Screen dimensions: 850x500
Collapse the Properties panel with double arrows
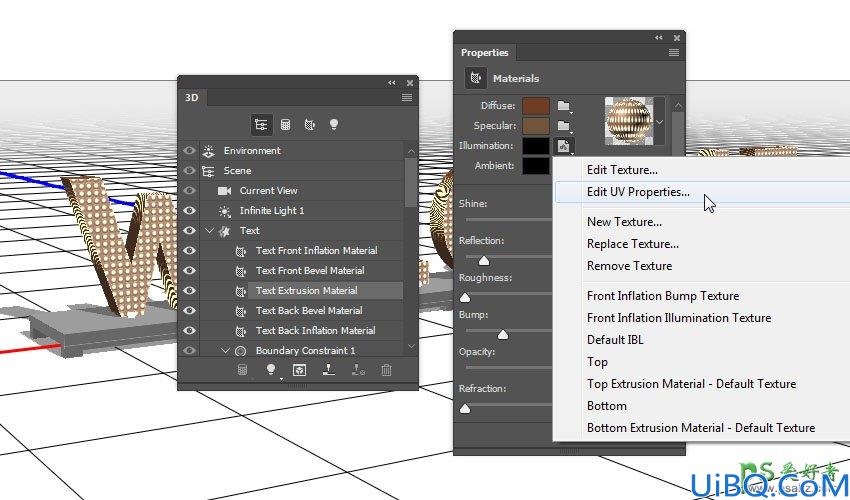658,38
